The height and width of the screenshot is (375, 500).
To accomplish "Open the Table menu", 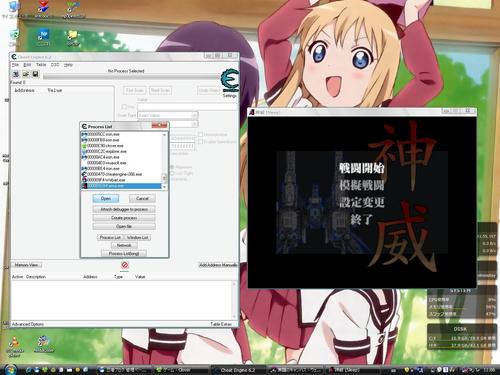I will click(x=41, y=65).
